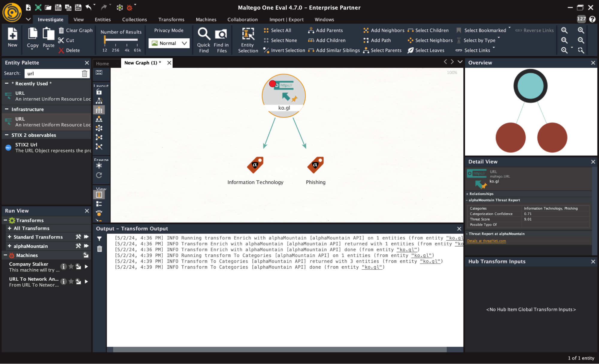Screen dimensions: 599x364
Task: Click the Cut scissors button
Action: [66, 40]
